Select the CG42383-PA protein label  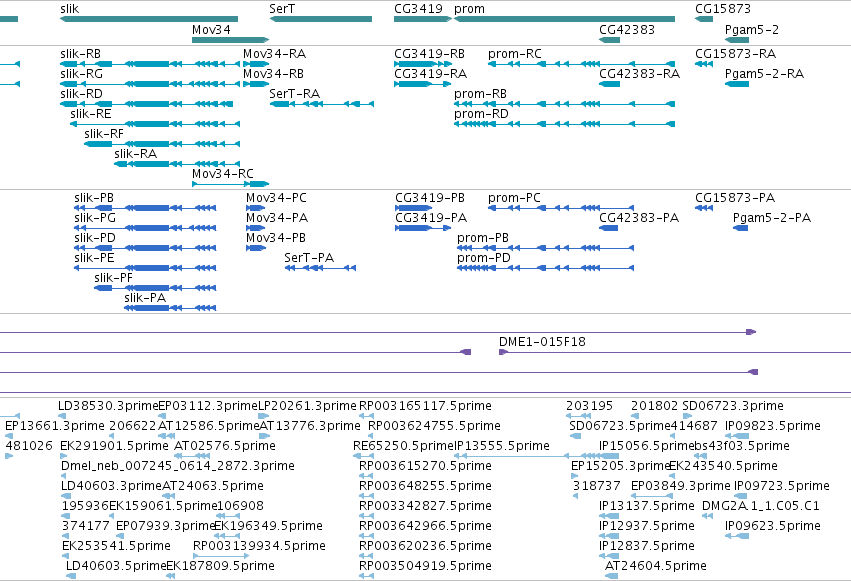point(639,218)
